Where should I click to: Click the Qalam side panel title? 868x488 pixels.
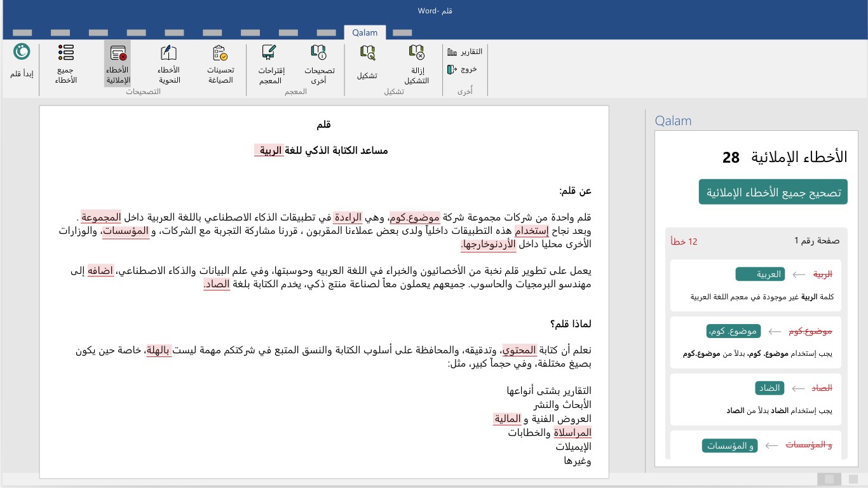click(x=673, y=121)
